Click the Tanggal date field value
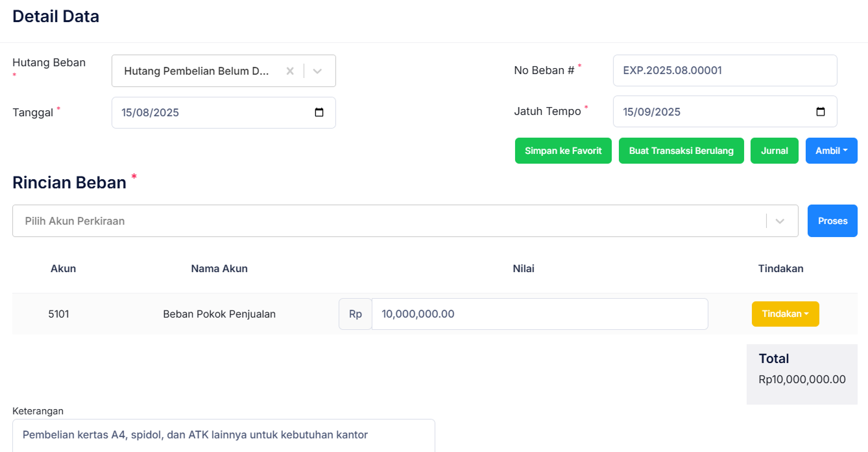This screenshot has height=452, width=868. point(151,112)
